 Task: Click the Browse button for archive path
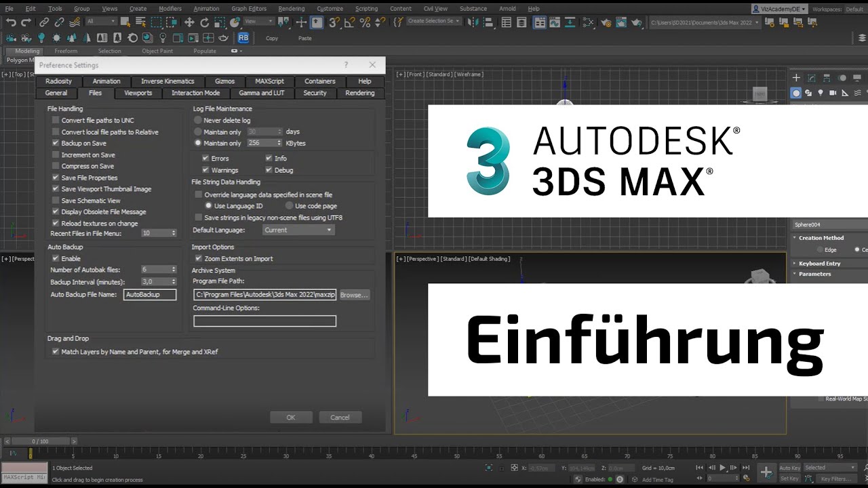pos(354,295)
